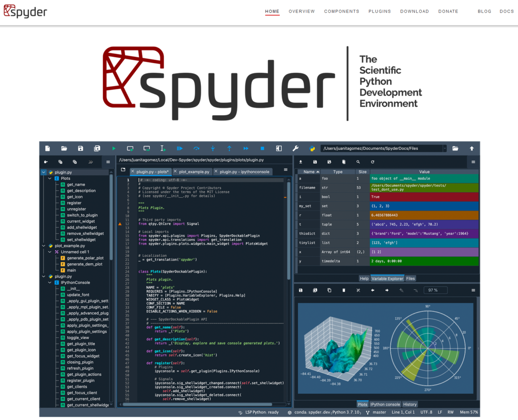This screenshot has width=518, height=420.
Task: Refresh the Variable Explorer list
Action: 372,162
